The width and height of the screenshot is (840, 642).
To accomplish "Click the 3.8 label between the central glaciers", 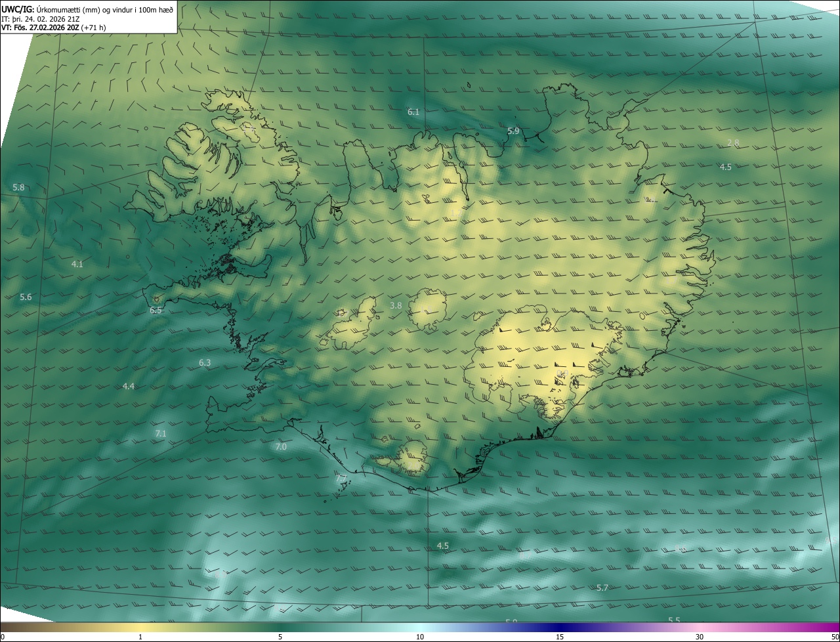I will click(x=396, y=306).
